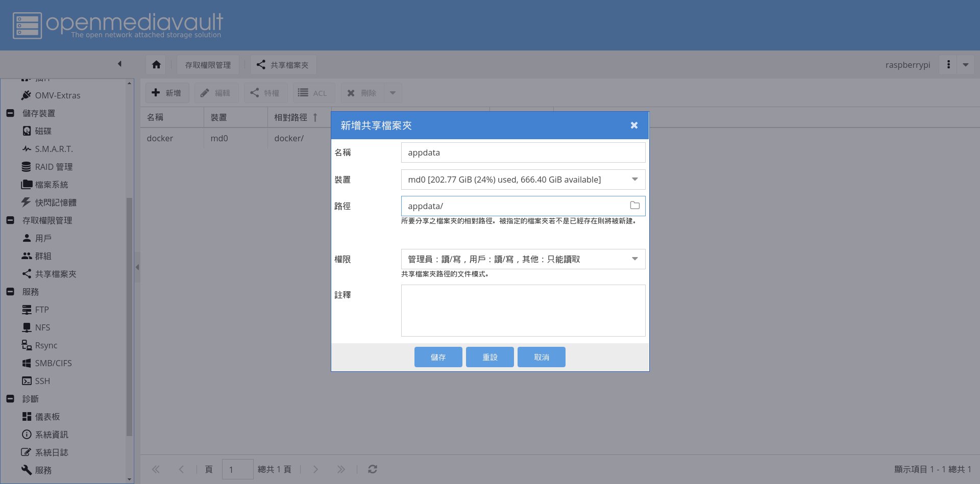This screenshot has height=484, width=980.
Task: Collapse the 儲存裝置 tree section
Action: [10, 113]
